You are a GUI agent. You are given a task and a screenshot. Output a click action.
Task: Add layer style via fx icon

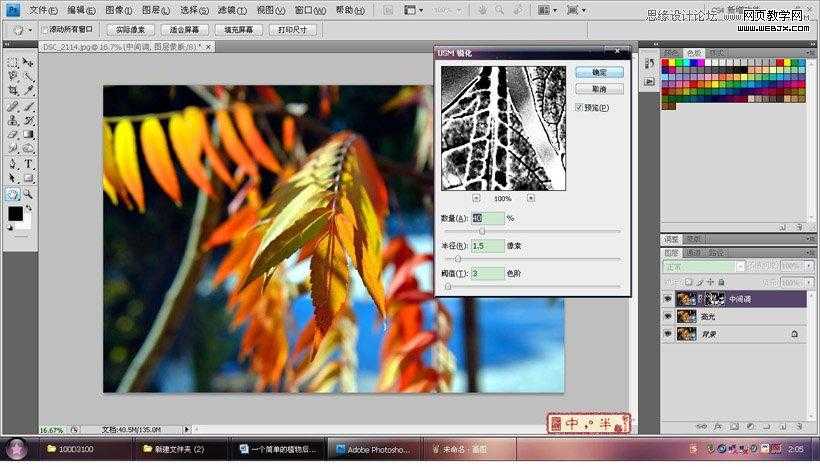click(718, 427)
